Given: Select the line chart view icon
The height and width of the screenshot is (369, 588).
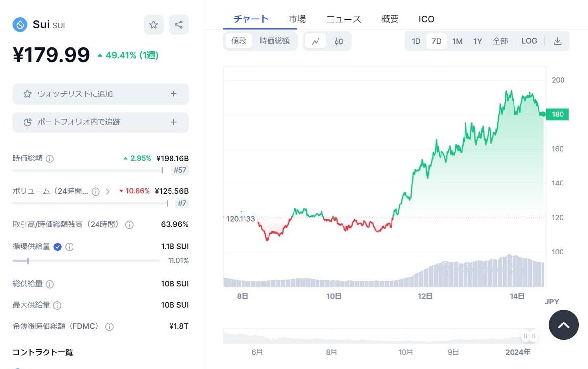Looking at the screenshot, I should 316,41.
